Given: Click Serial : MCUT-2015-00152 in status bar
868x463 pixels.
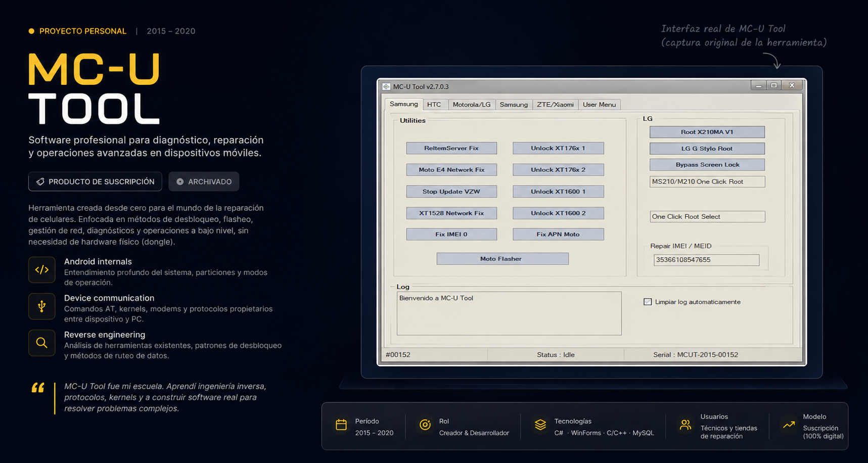Looking at the screenshot, I should (x=696, y=355).
